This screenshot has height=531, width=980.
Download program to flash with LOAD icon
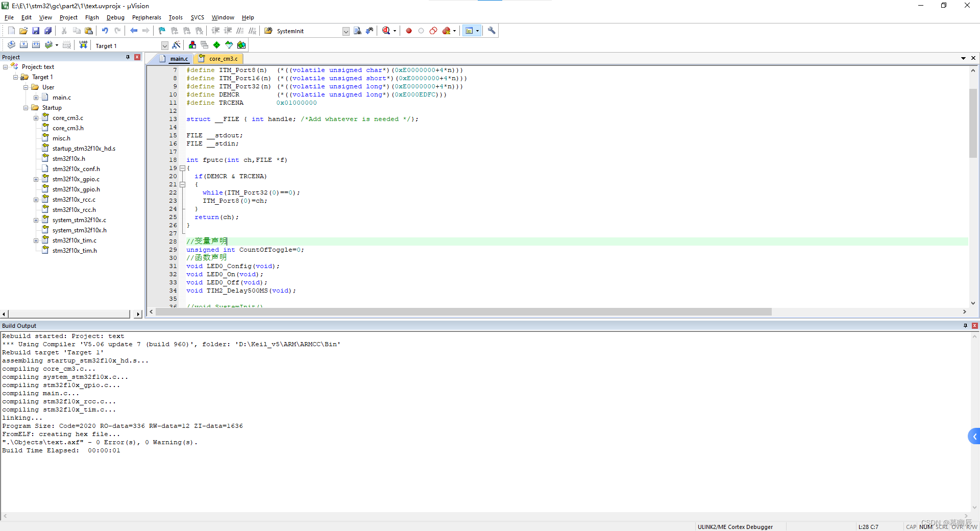click(83, 45)
